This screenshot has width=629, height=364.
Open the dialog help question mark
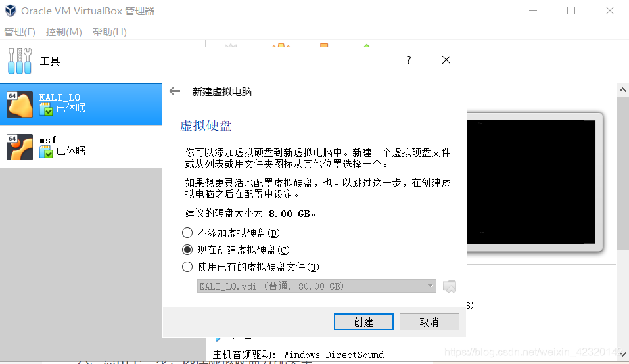(x=408, y=60)
